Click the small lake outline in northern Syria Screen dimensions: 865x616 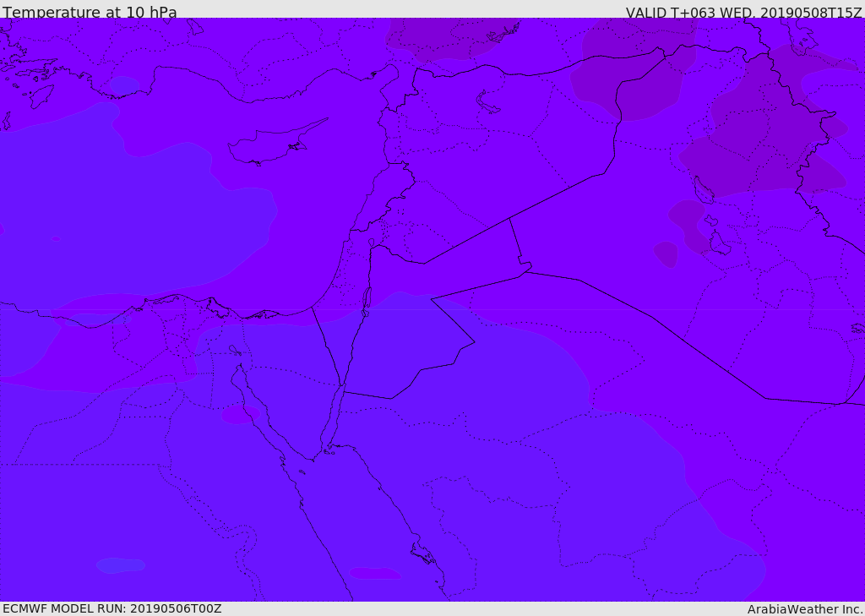coord(488,103)
